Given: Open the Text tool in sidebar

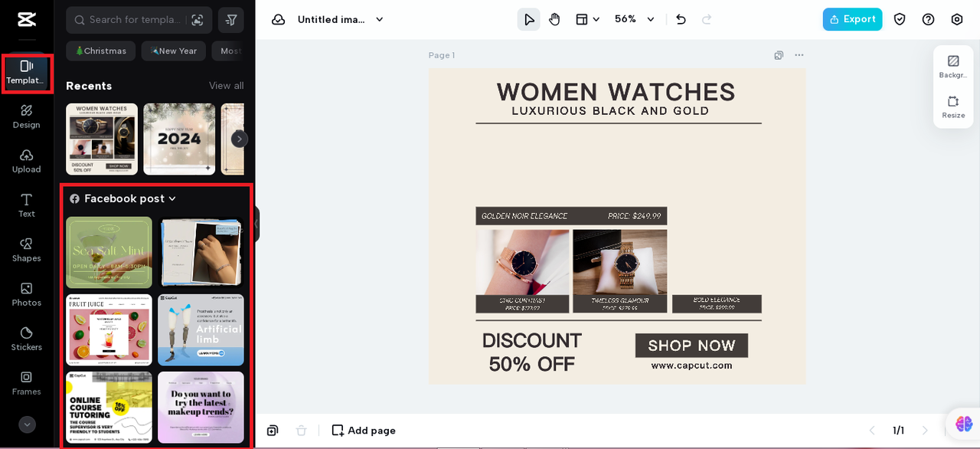Looking at the screenshot, I should [x=27, y=205].
